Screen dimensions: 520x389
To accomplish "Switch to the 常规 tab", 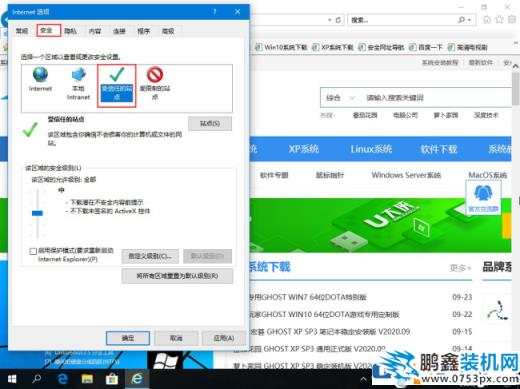I will tap(22, 31).
